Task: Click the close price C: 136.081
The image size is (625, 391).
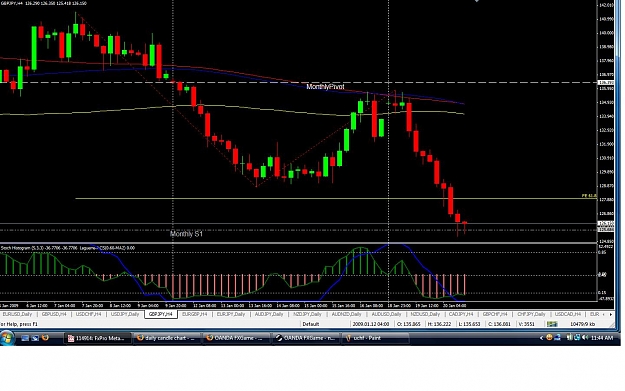Action: point(498,324)
